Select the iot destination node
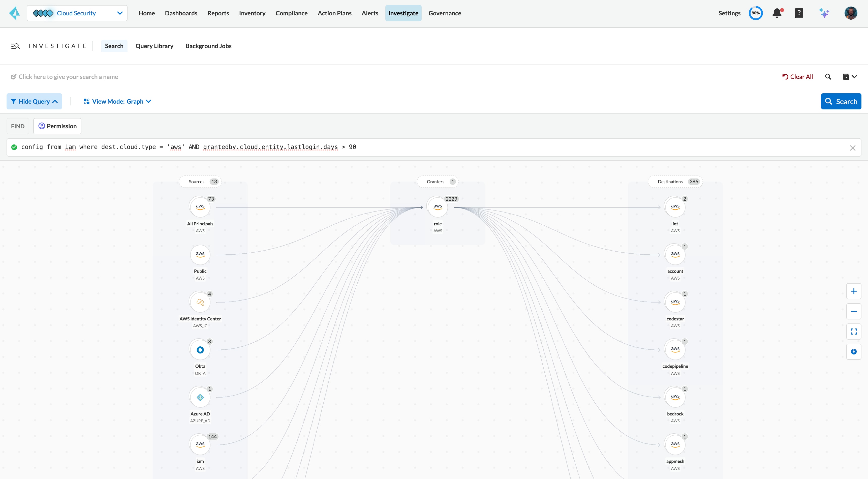 click(675, 207)
